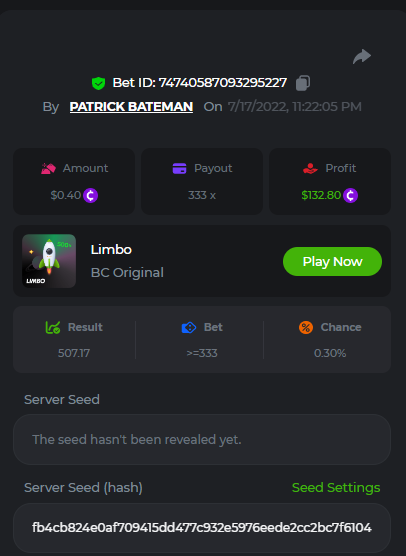
Task: Click the Amount icon in the stats card
Action: coord(49,168)
